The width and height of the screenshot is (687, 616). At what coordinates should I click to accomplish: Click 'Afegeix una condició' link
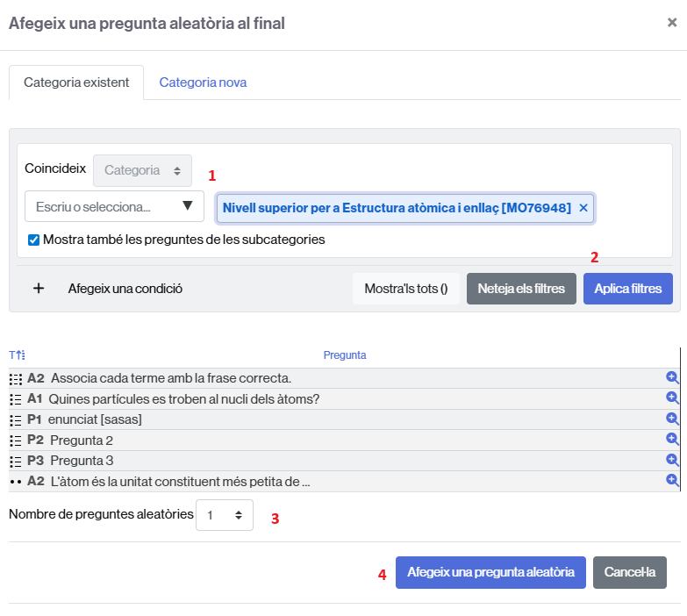click(x=125, y=289)
